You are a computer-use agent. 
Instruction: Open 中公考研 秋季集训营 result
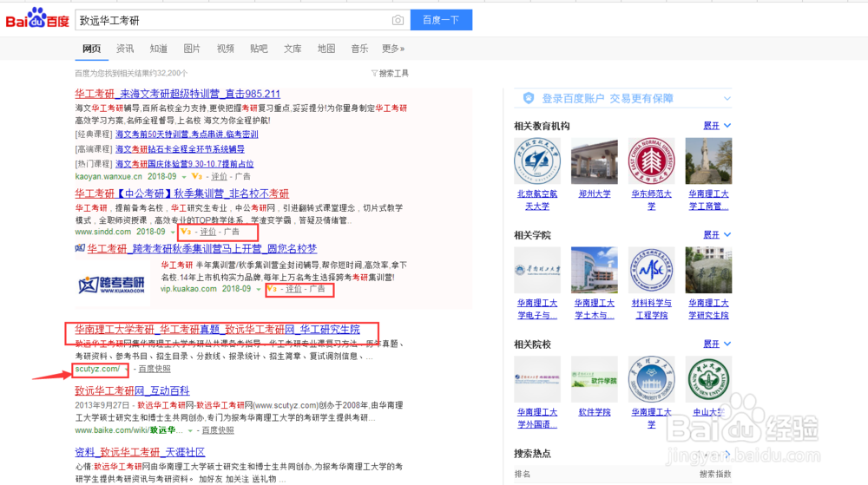[182, 193]
